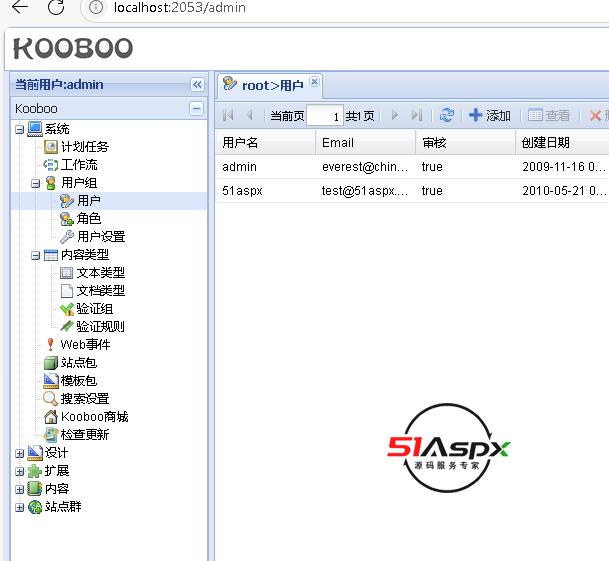Switch to the root>用户 tab
The width and height of the screenshot is (609, 561).
coord(272,85)
